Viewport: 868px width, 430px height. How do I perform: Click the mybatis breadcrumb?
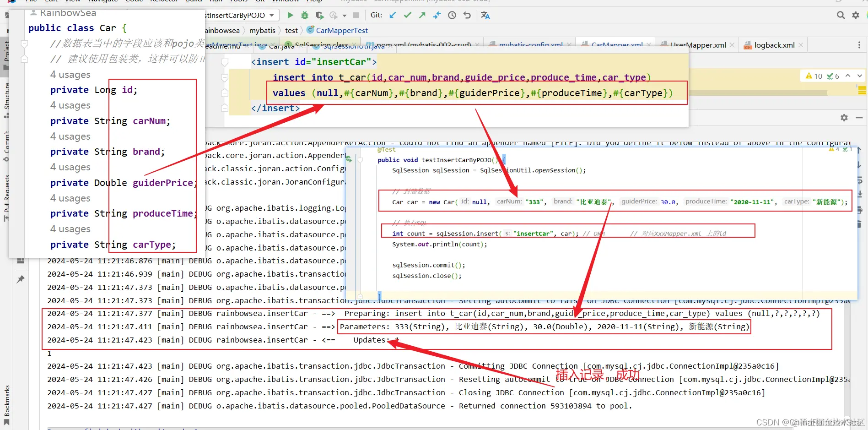click(262, 30)
